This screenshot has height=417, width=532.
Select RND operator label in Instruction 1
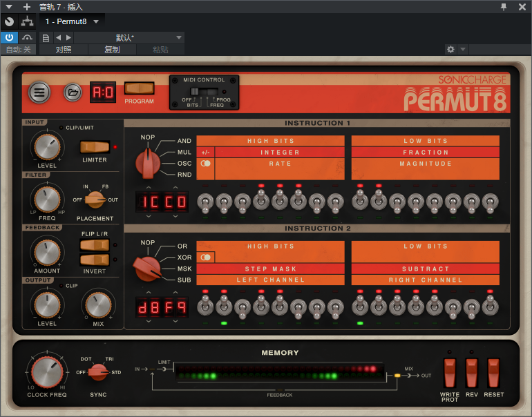tap(184, 175)
